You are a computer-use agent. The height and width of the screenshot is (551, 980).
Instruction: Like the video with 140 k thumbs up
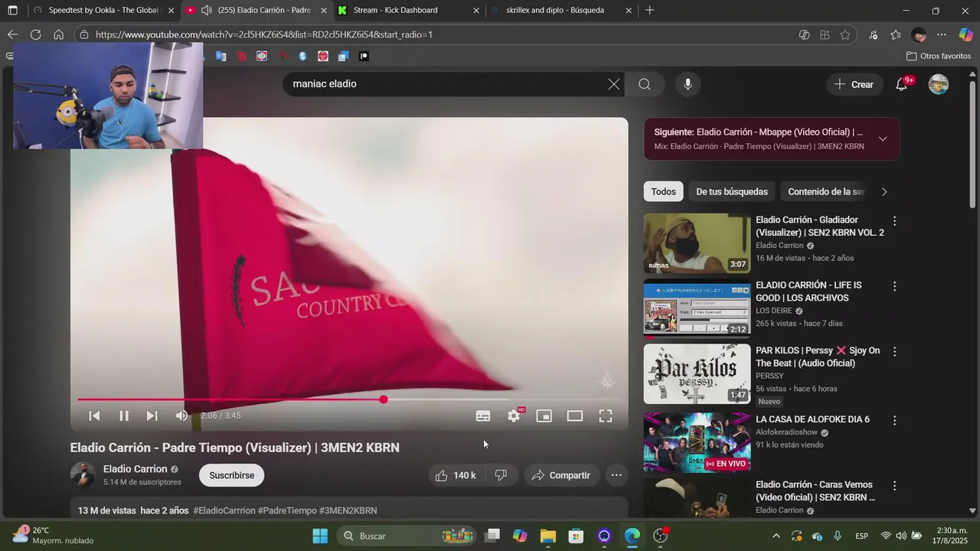coord(456,475)
